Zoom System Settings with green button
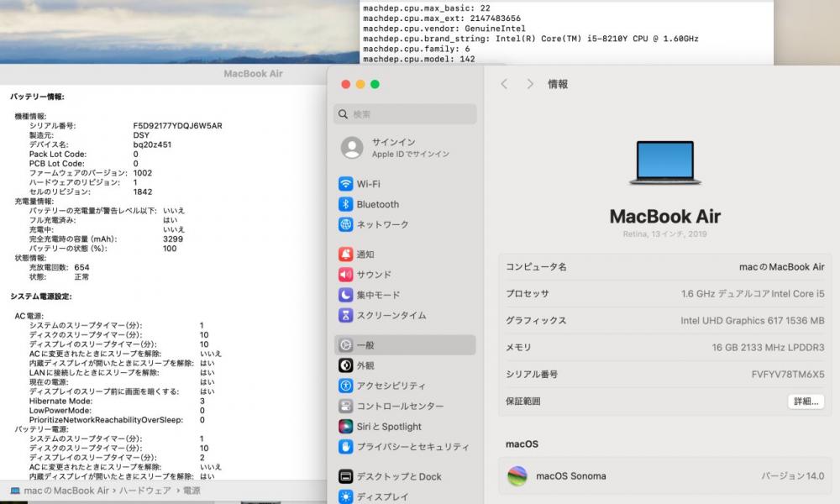The width and height of the screenshot is (840, 504). [x=375, y=84]
